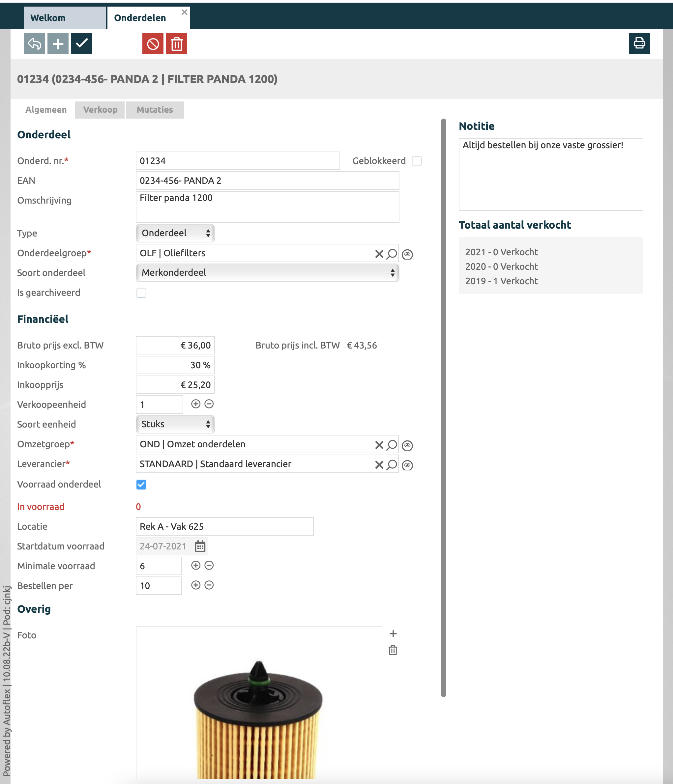Search Onderdeelgroep with magnifier icon
This screenshot has width=673, height=784.
click(392, 254)
